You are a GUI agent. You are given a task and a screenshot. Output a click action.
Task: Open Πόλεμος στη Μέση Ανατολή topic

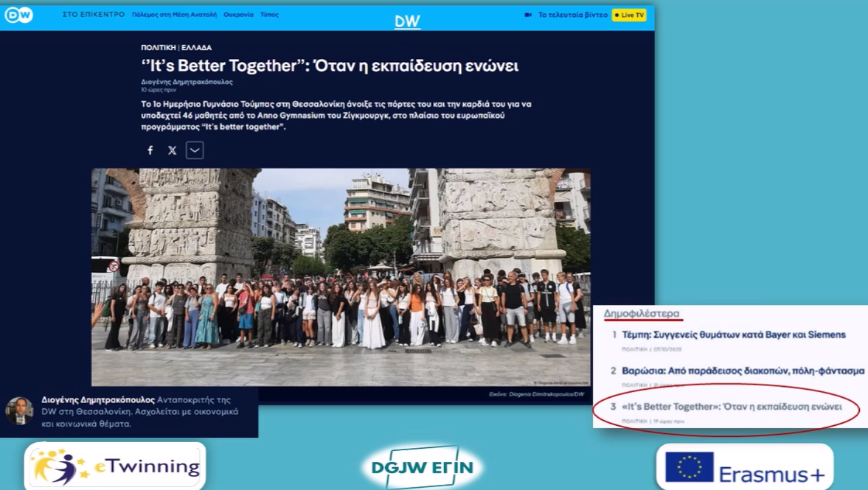tap(174, 15)
